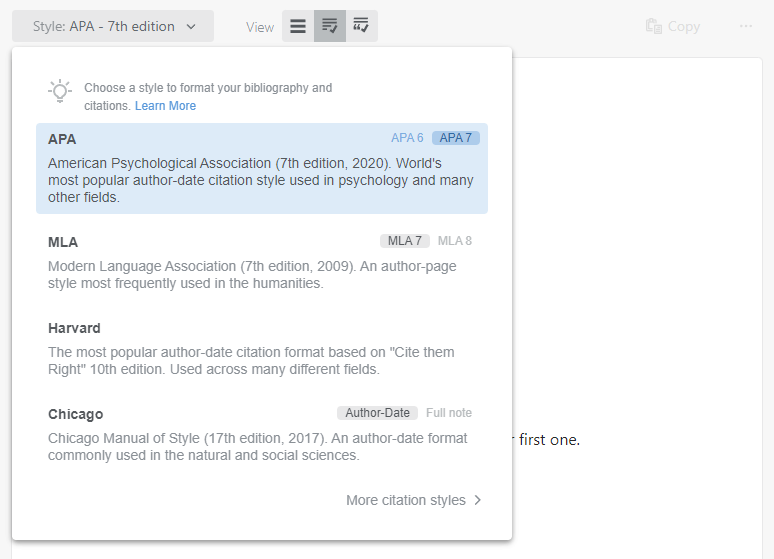Select the Harvard citation style entry

(x=262, y=349)
